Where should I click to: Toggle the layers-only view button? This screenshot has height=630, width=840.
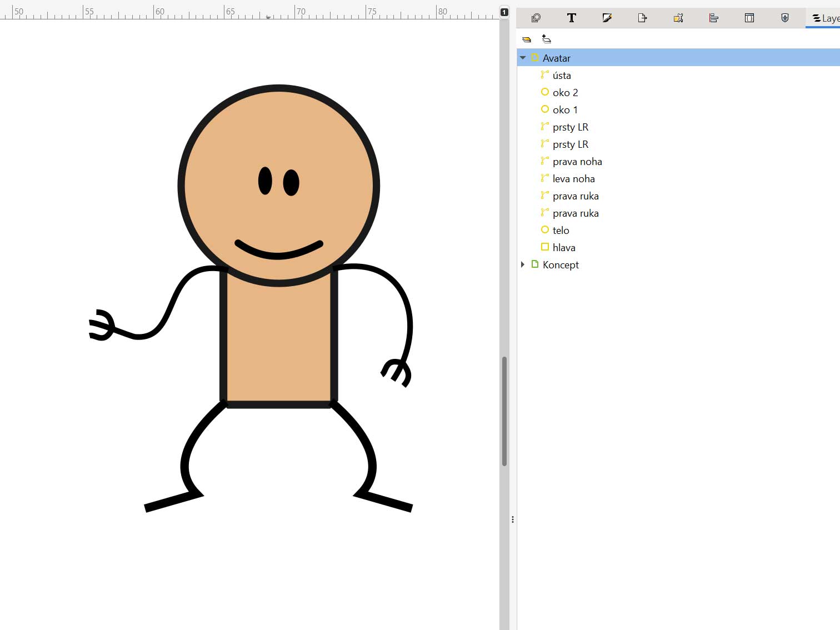[x=527, y=39]
